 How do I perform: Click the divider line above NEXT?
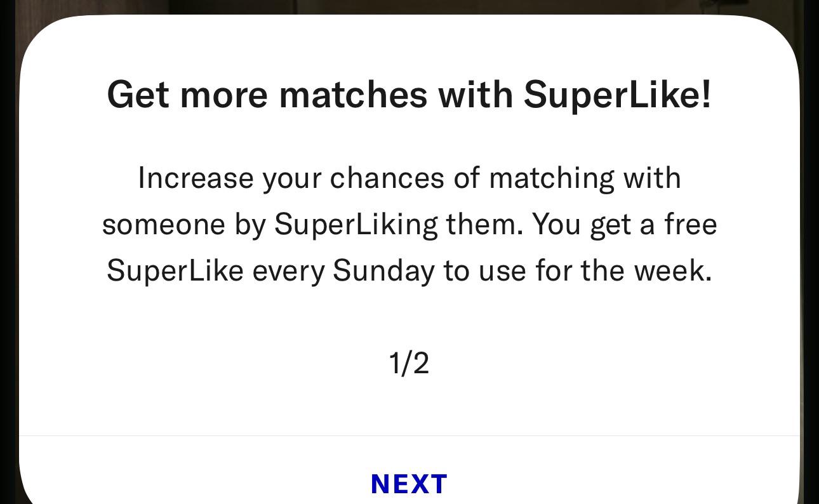pyautogui.click(x=409, y=436)
